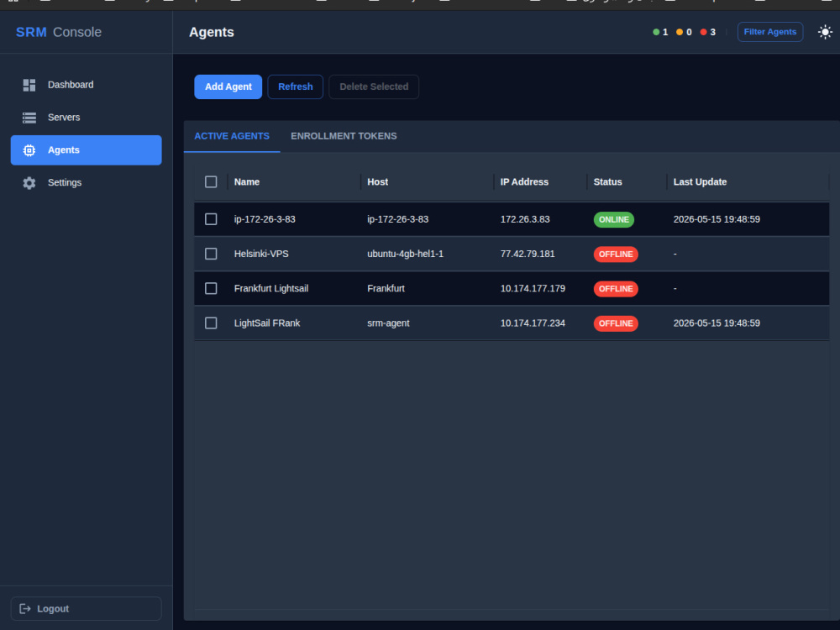Click the Delete Selected button

374,87
